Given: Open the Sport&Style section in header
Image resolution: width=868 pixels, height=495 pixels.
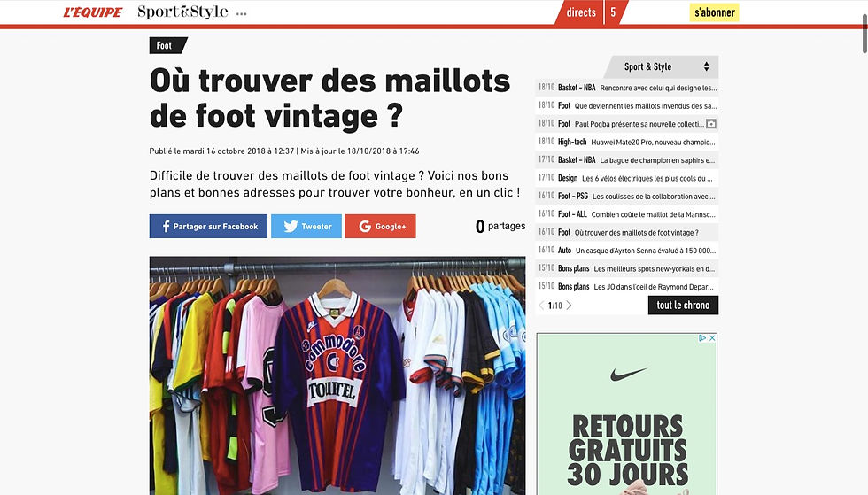Looking at the screenshot, I should [182, 12].
